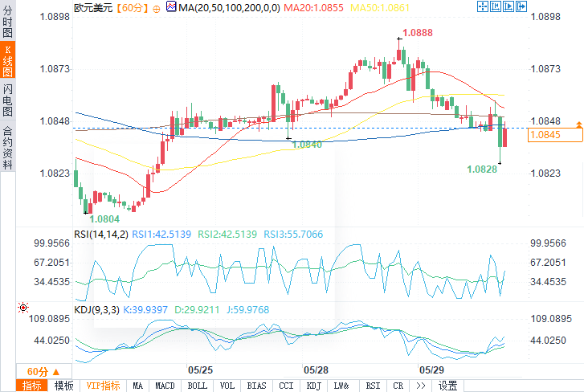Click the 1.0888 high price marker
The width and height of the screenshot is (584, 392).
(x=418, y=33)
